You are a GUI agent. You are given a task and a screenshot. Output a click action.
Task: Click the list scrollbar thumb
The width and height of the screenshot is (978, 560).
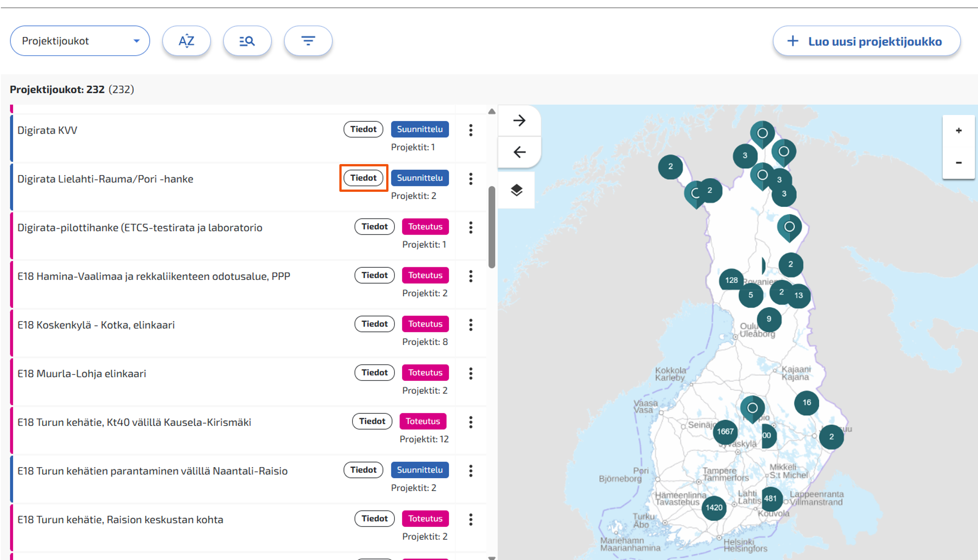(492, 227)
